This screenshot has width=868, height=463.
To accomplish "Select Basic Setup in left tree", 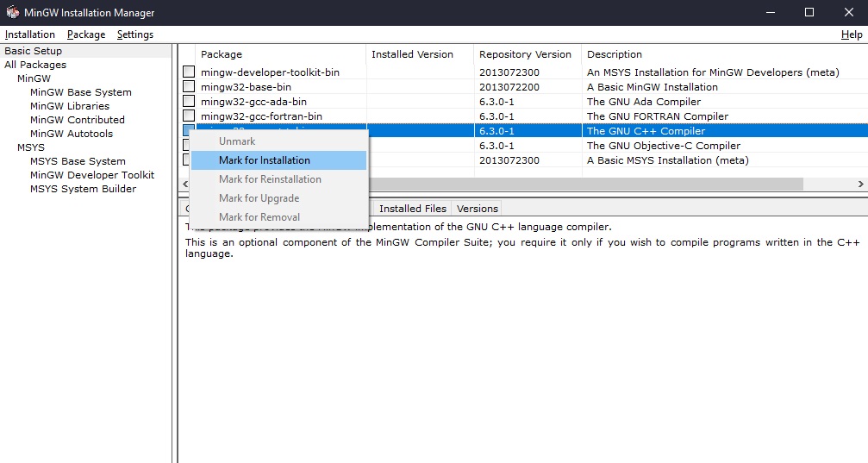I will (34, 51).
